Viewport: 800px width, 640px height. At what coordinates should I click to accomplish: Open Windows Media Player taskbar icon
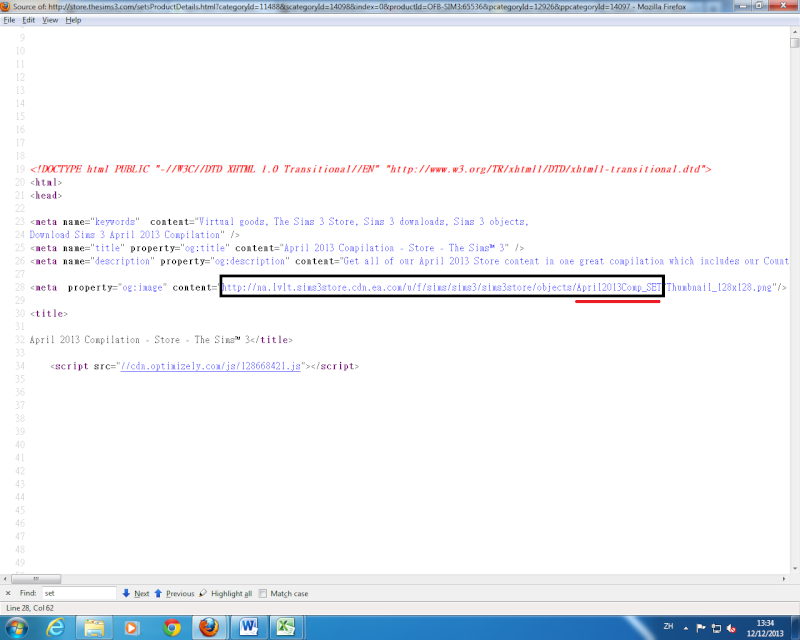pos(132,627)
